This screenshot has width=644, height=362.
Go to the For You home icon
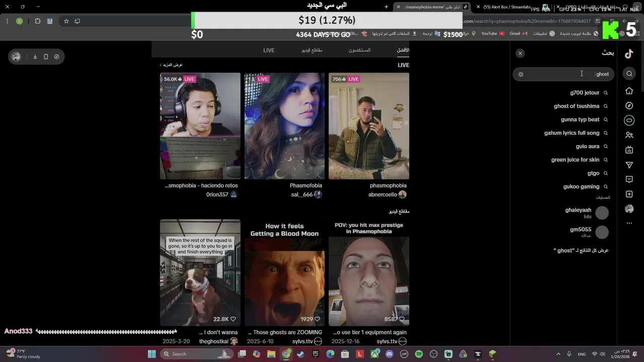629,91
